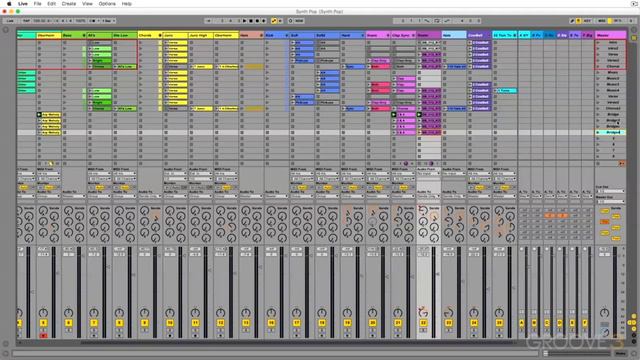This screenshot has width=640, height=360.
Task: Toggle track 17 activator button
Action: click(296, 323)
